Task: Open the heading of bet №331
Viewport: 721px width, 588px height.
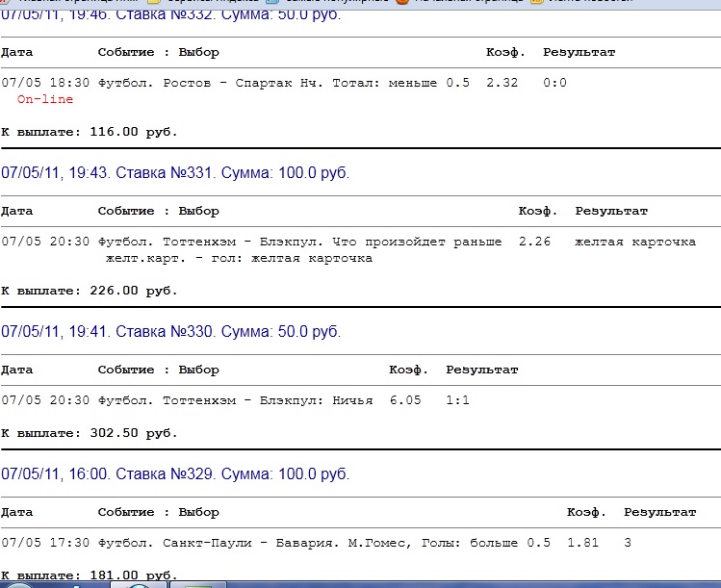Action: pyautogui.click(x=175, y=173)
